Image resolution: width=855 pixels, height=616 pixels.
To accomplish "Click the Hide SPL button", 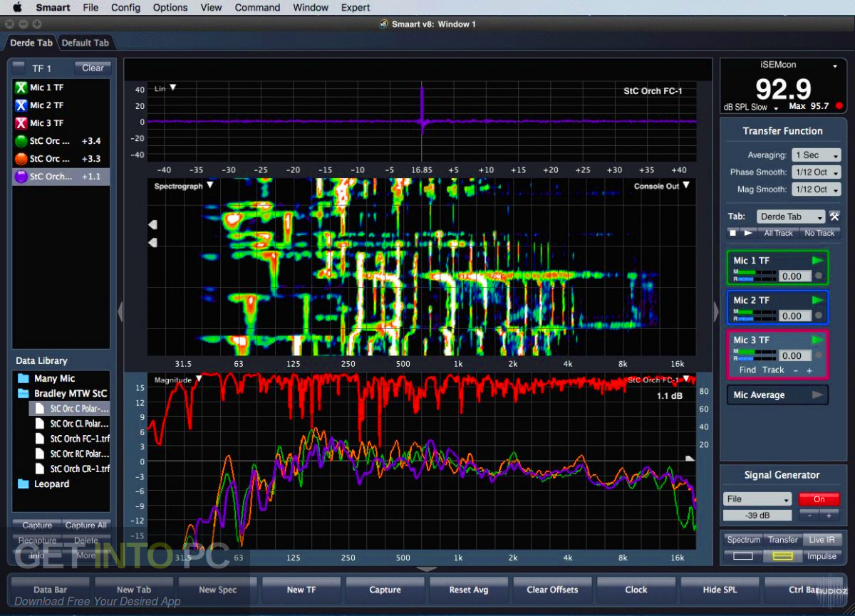I will [x=720, y=590].
